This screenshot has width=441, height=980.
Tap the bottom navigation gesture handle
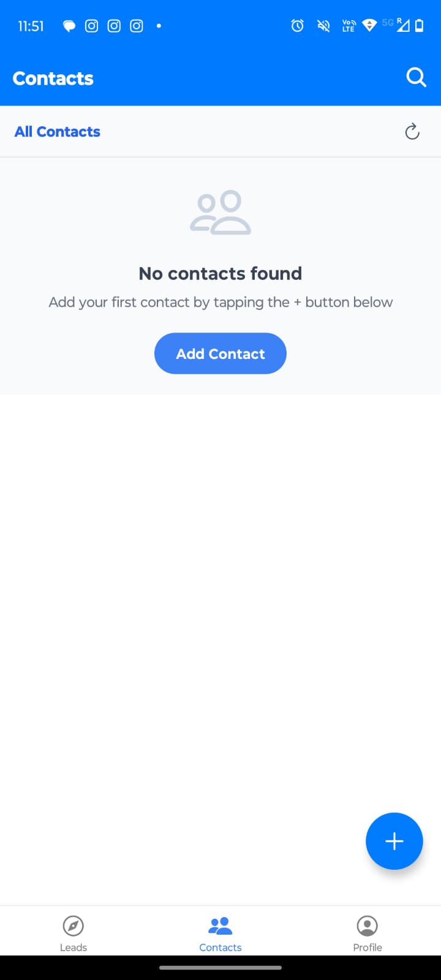tap(221, 968)
